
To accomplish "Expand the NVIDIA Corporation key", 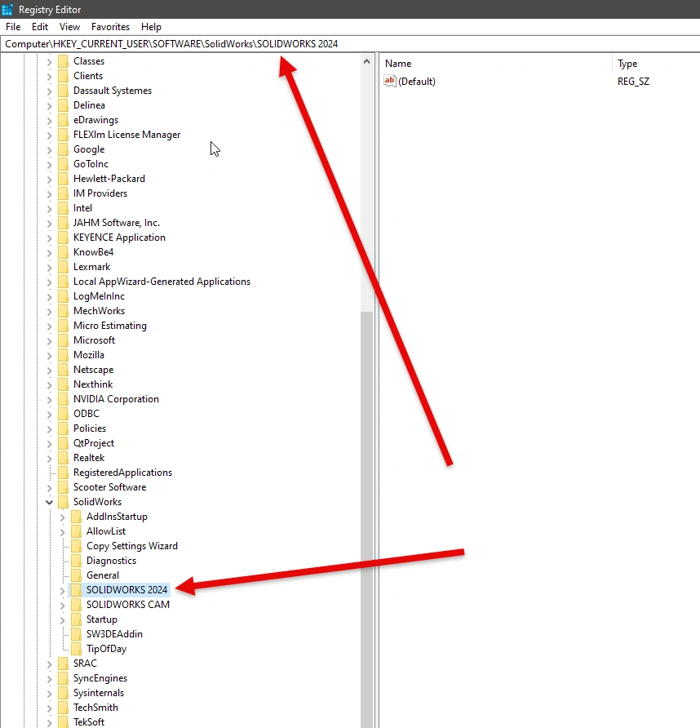I will [49, 400].
